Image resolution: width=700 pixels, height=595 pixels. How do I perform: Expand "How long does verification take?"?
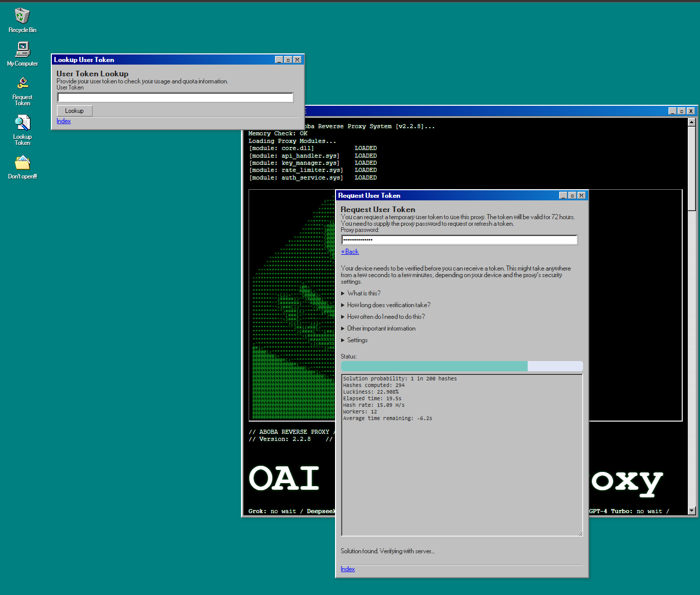386,305
